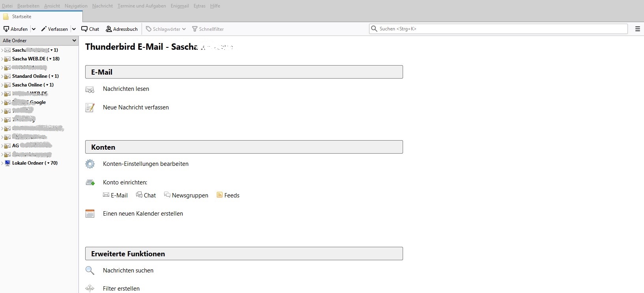Expand the Sascha Online account
Screen dimensions: 644x293
[x=2, y=85]
